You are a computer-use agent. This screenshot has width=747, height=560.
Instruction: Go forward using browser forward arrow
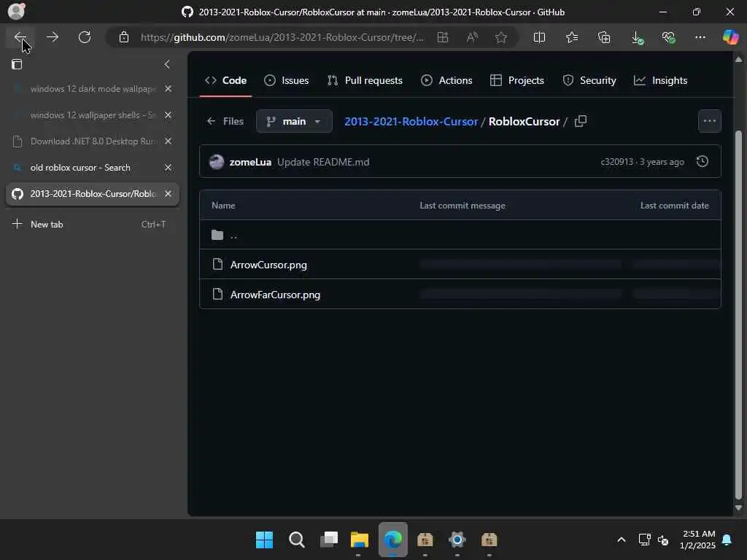[x=53, y=37]
